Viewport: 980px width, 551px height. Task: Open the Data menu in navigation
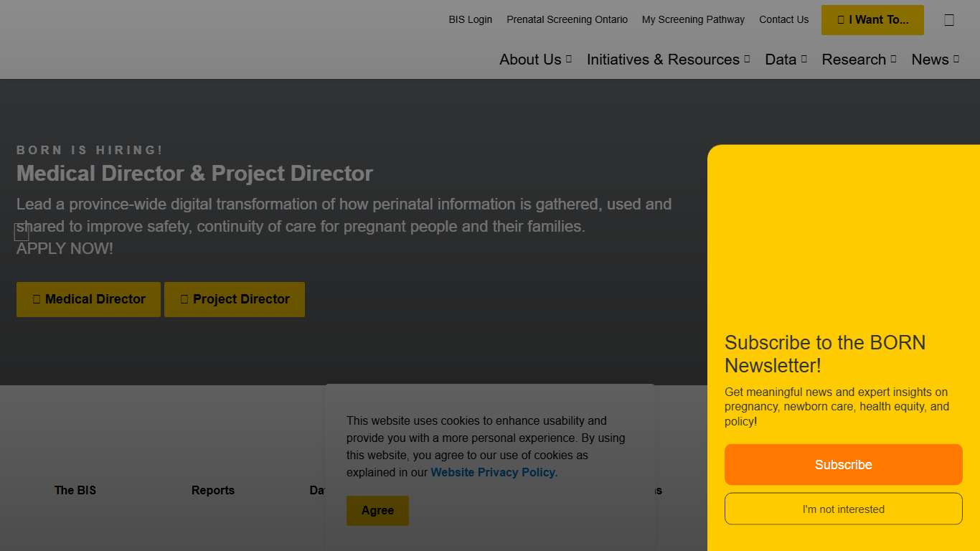click(786, 60)
